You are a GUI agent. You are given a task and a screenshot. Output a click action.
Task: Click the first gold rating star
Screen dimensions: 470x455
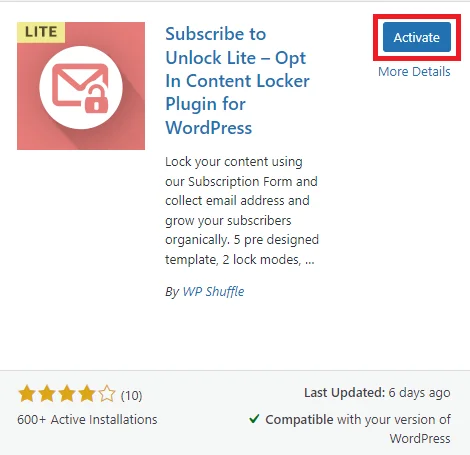point(27,394)
